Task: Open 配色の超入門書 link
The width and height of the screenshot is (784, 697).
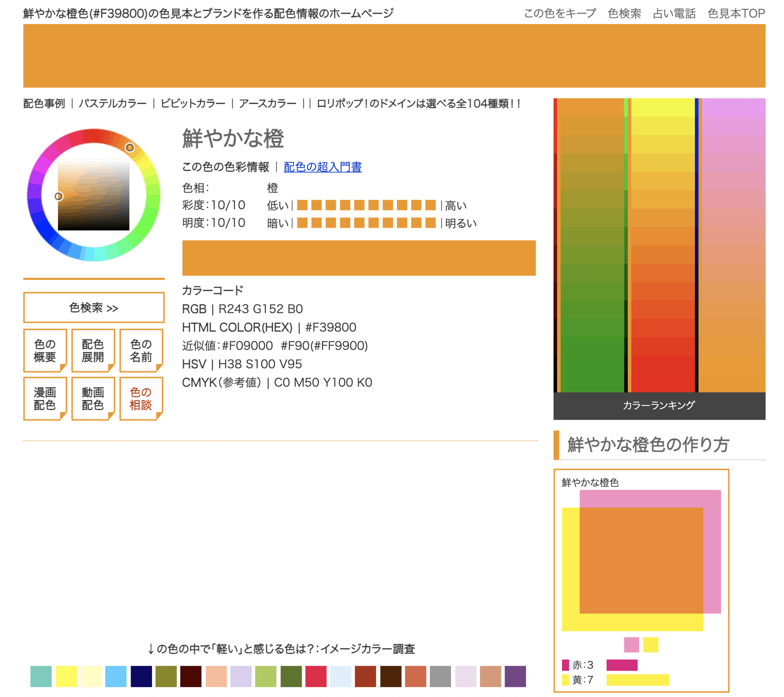Action: (323, 167)
